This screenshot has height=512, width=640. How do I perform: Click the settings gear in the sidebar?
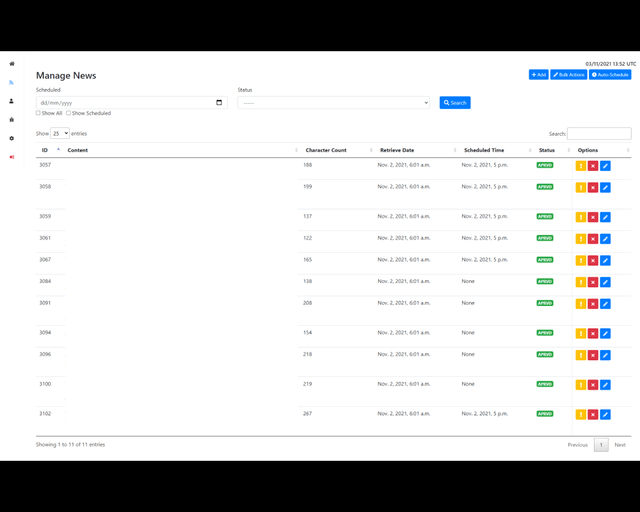(x=12, y=138)
